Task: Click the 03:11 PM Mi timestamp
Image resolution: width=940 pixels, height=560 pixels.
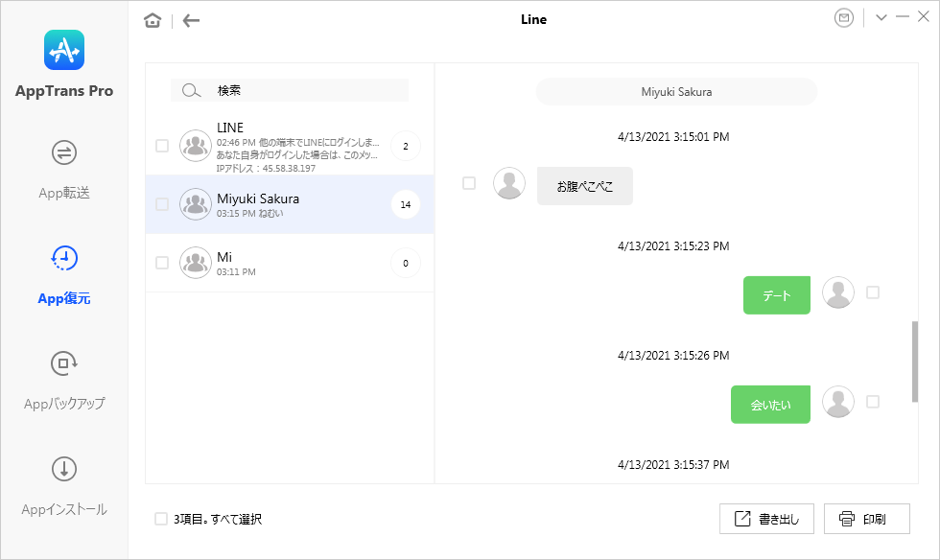Action: pos(236,271)
